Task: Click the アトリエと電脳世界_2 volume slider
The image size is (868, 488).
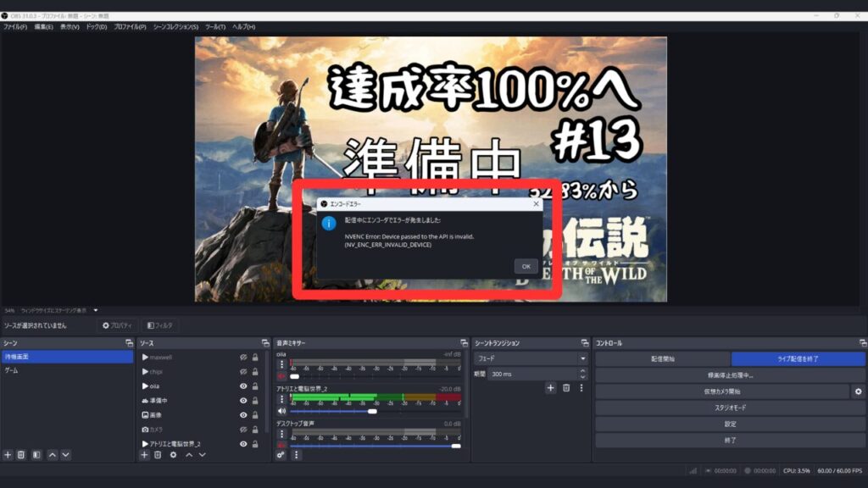Action: pyautogui.click(x=375, y=411)
